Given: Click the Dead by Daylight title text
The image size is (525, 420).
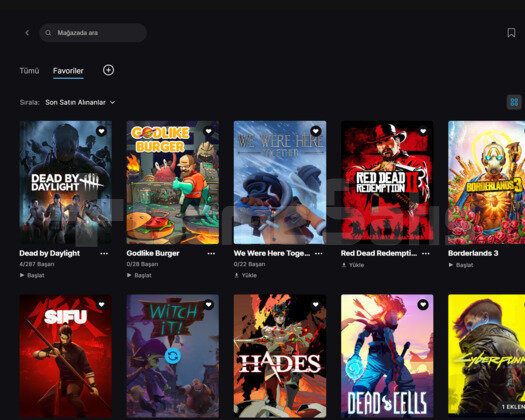Looking at the screenshot, I should point(50,253).
